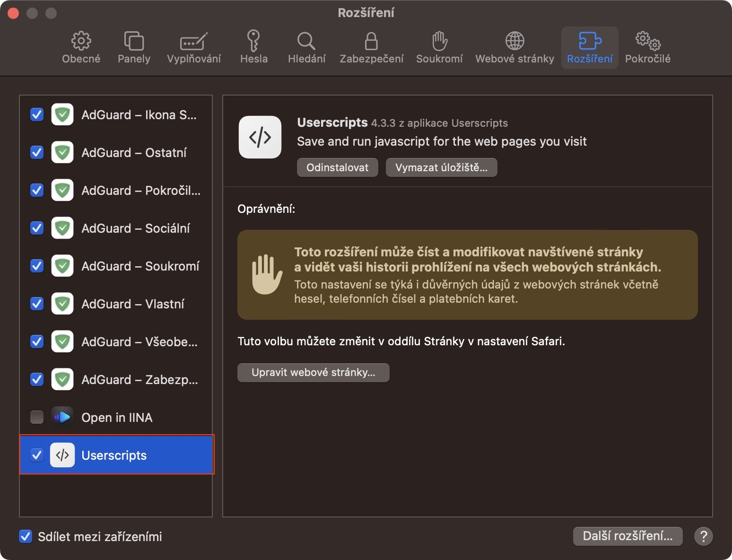Switch to the Panely tab
Image resolution: width=732 pixels, height=560 pixels.
[x=134, y=47]
